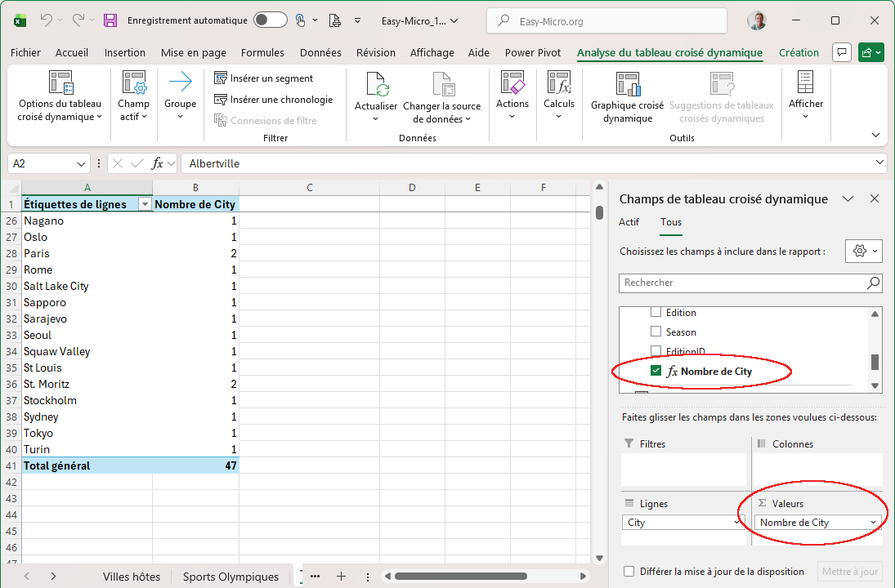Enable Différer la mise à jour checkbox
895x588 pixels.
(629, 572)
